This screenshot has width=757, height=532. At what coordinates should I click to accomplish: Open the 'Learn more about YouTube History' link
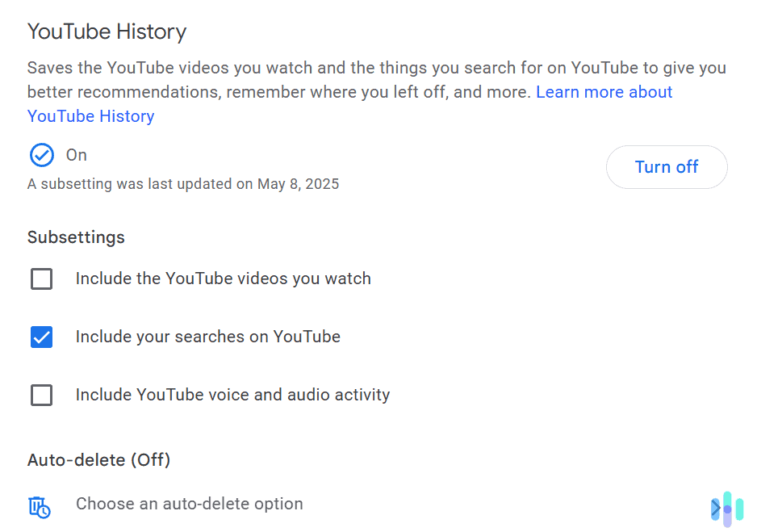[x=604, y=91]
